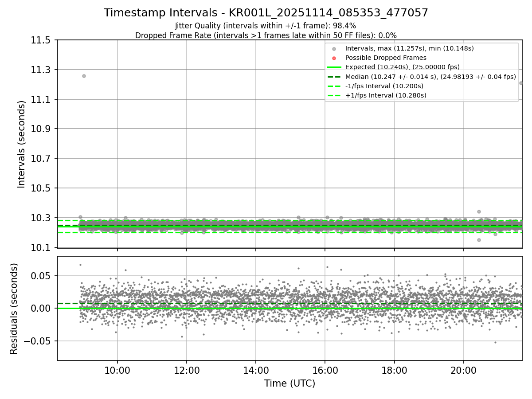Screen dimensions: 532x399
Task: Click the gray 'Intervals' legend marker
Action: coord(334,49)
